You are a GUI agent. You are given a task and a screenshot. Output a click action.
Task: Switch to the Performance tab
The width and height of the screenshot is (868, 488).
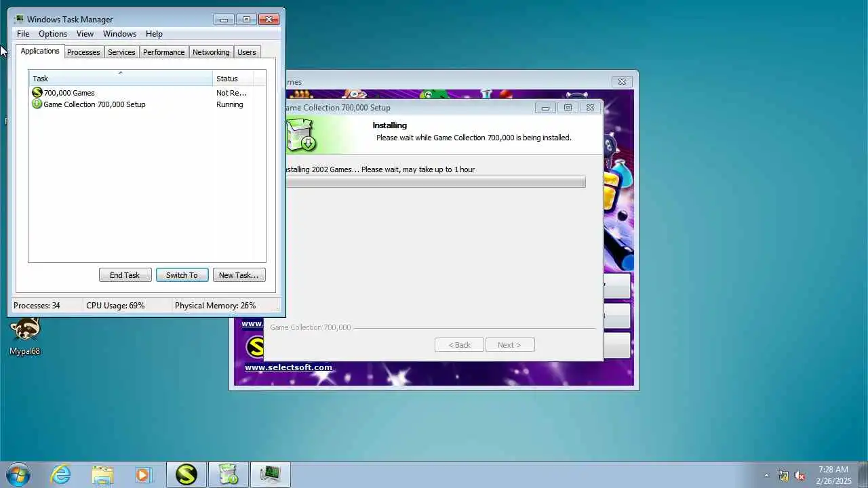(163, 52)
